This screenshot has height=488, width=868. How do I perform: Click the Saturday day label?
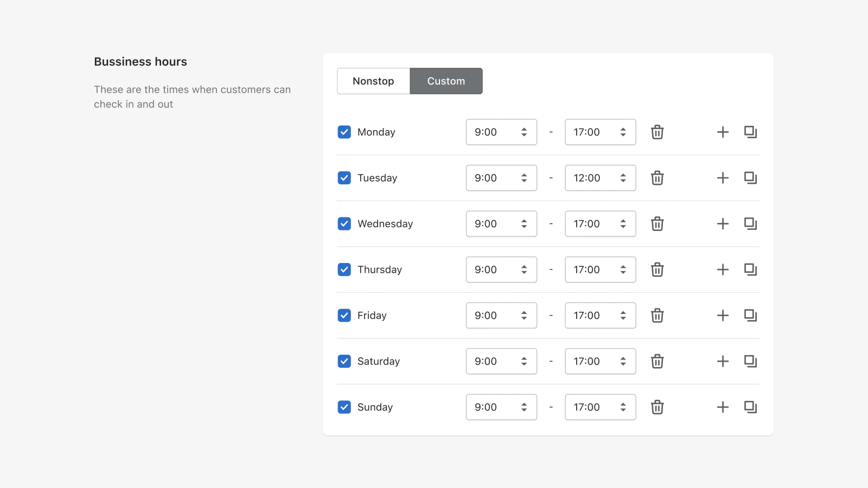coord(379,362)
